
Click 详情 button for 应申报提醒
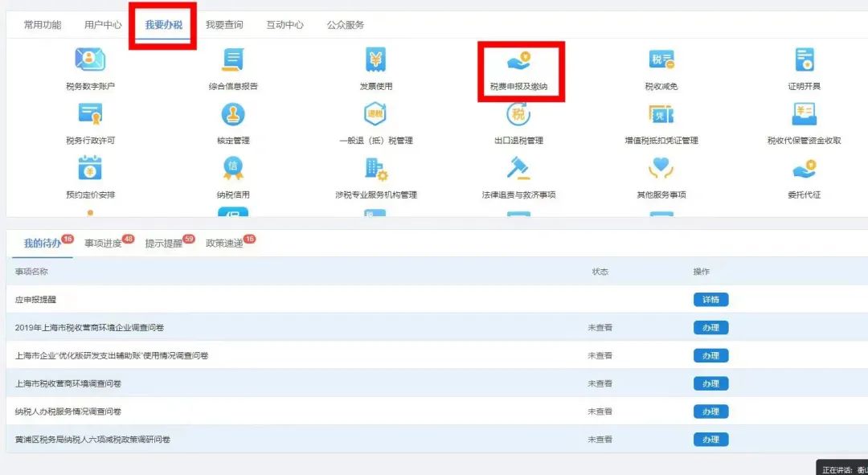pos(710,300)
